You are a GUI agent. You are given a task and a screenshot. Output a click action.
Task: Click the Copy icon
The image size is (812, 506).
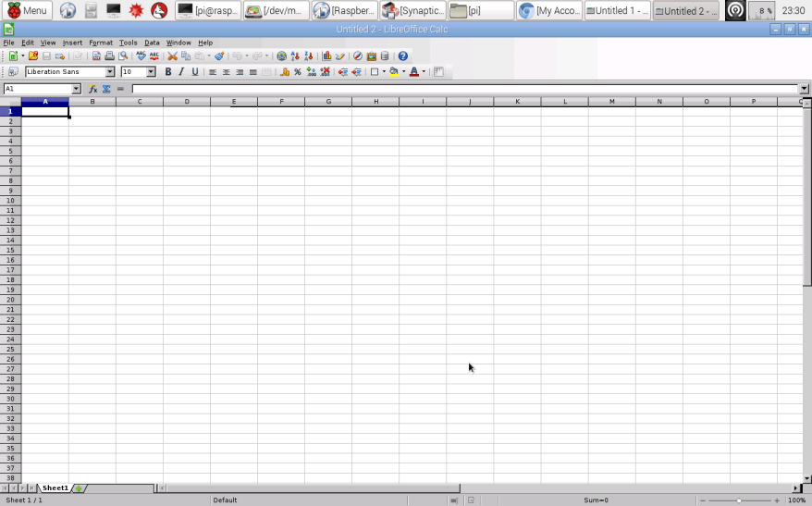coord(186,56)
